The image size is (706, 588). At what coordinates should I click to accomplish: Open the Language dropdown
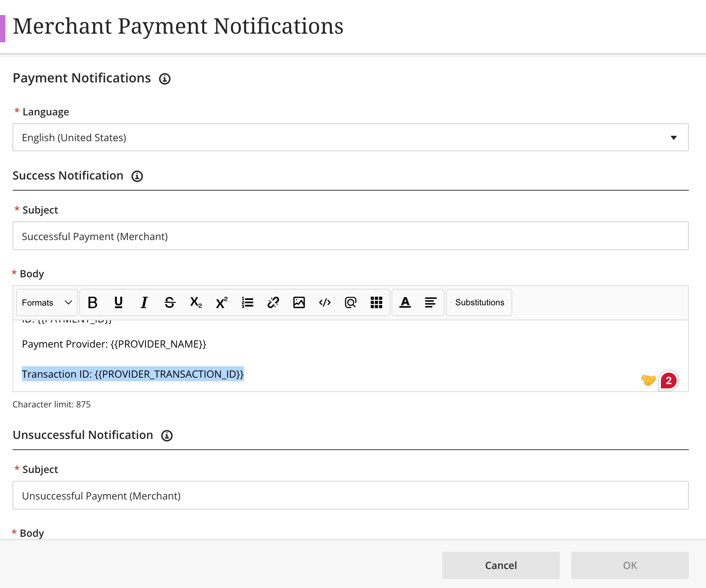pos(351,138)
